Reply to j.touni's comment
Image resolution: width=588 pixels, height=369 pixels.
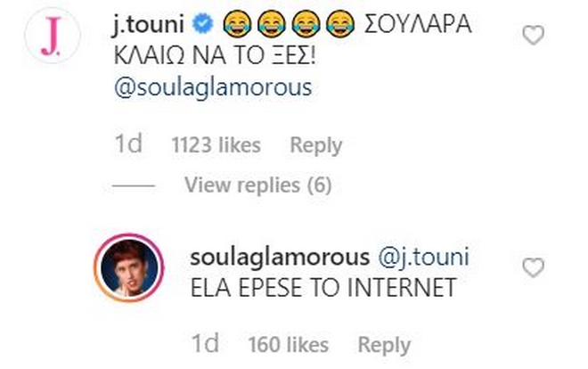[315, 144]
